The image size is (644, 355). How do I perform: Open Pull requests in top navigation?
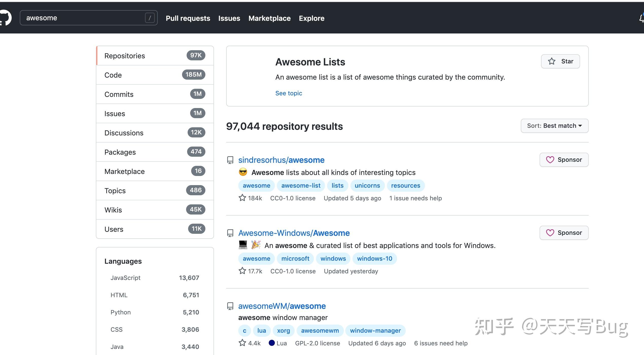point(188,18)
